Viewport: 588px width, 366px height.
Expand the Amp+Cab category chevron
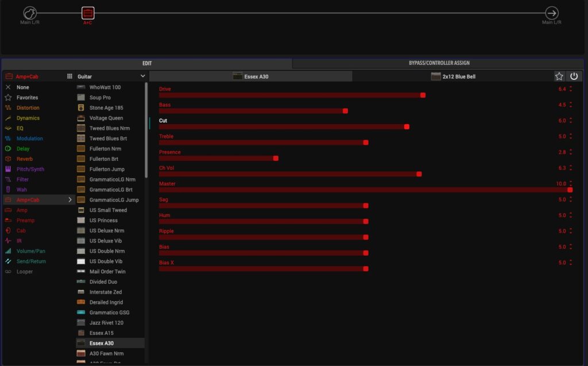70,200
